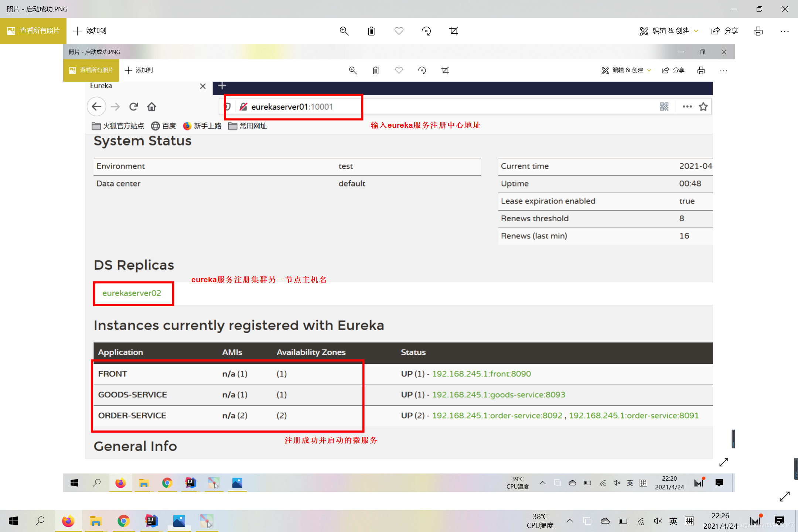Open the order-service:8091 instance link
Screen dimensions: 798x532
pyautogui.click(x=634, y=416)
